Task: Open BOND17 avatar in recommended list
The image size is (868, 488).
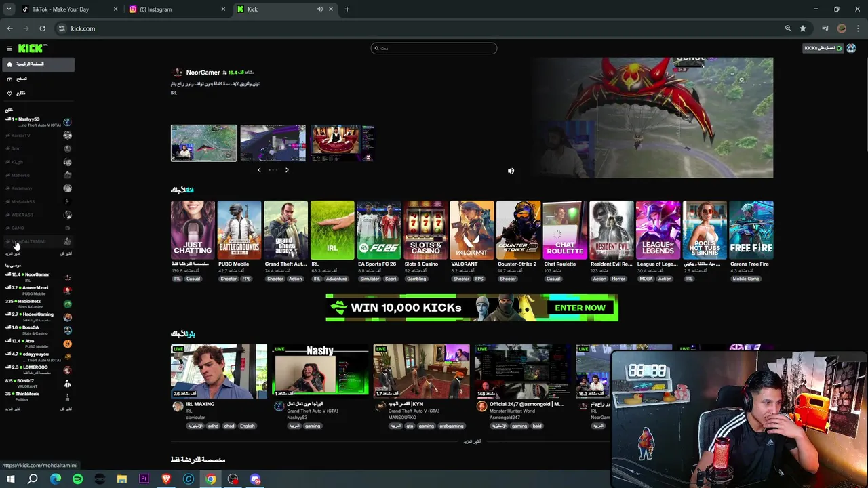Action: [67, 384]
